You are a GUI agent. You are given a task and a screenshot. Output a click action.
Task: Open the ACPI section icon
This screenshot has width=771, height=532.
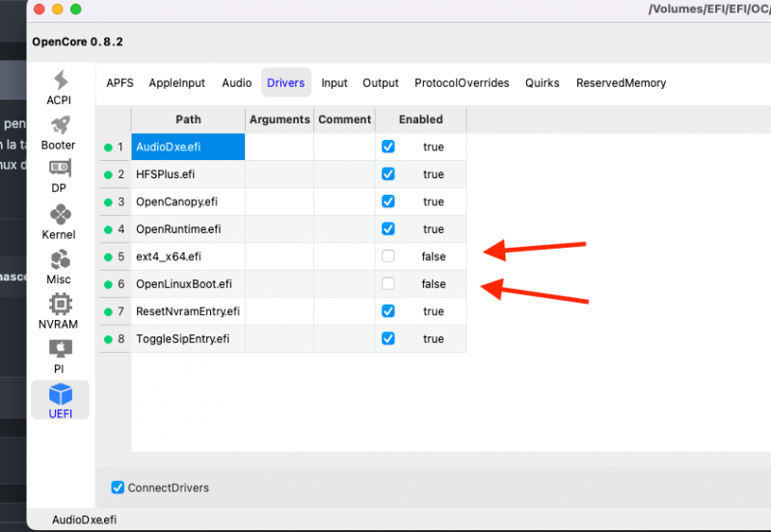[60, 81]
